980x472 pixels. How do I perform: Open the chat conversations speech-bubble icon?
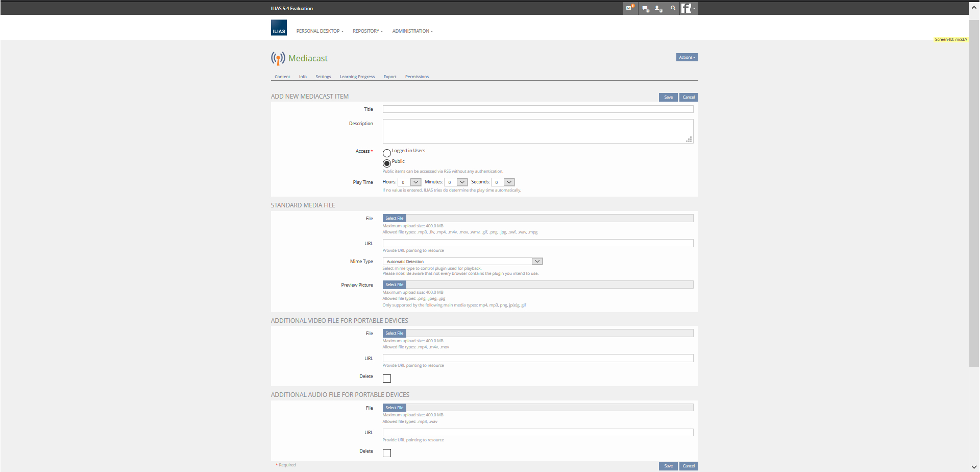(x=645, y=9)
